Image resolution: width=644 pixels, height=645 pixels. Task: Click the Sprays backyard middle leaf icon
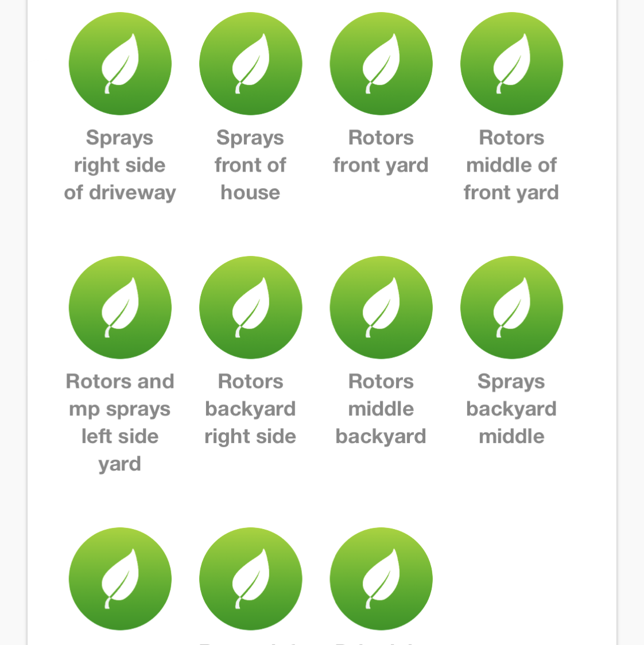pyautogui.click(x=511, y=308)
